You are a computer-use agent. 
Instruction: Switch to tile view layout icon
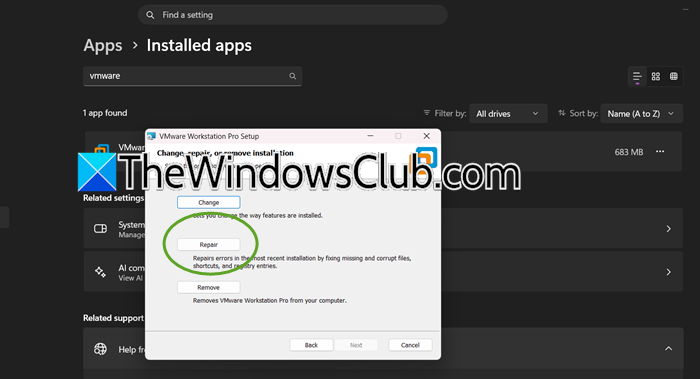(674, 76)
